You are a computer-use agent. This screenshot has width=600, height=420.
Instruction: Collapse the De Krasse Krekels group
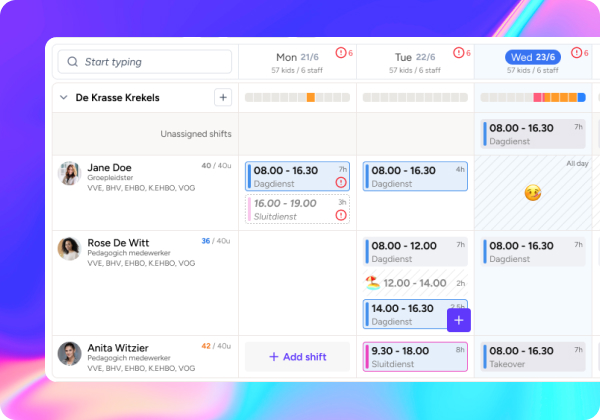[x=64, y=98]
